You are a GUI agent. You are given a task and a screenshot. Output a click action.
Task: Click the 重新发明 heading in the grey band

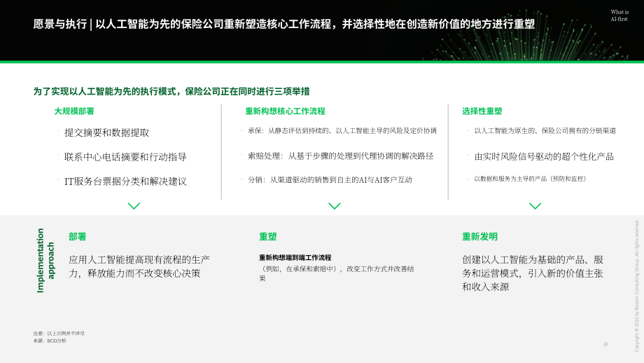(479, 237)
